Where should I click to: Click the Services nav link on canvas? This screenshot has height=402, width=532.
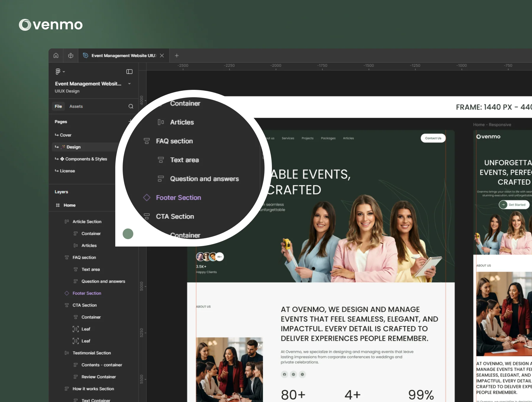(x=288, y=138)
